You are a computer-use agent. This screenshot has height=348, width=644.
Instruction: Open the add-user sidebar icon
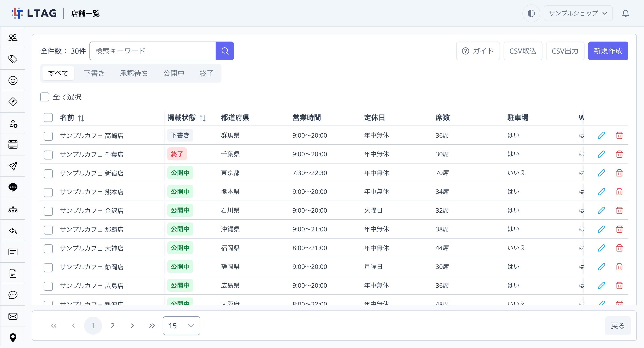click(13, 124)
